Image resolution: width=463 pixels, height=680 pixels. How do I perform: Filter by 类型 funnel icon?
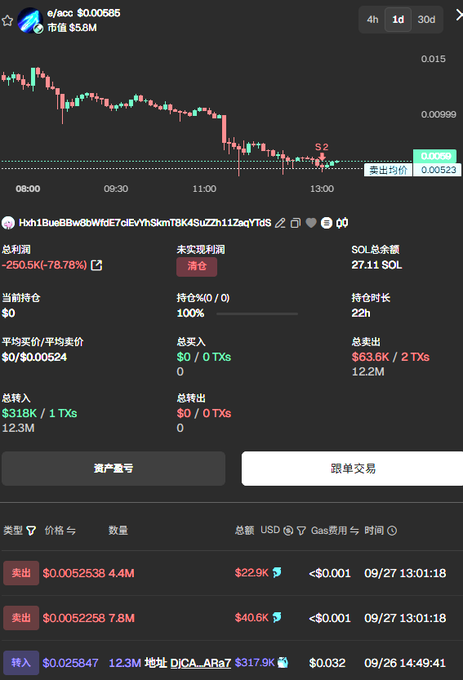pyautogui.click(x=31, y=530)
